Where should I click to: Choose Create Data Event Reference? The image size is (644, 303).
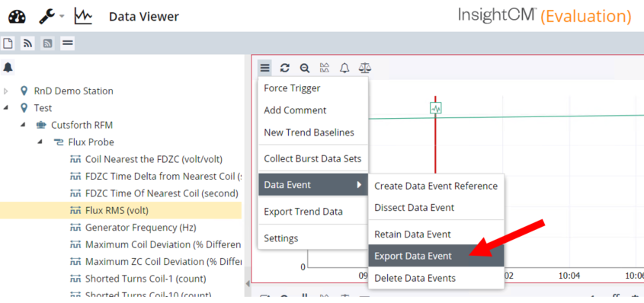click(x=436, y=187)
